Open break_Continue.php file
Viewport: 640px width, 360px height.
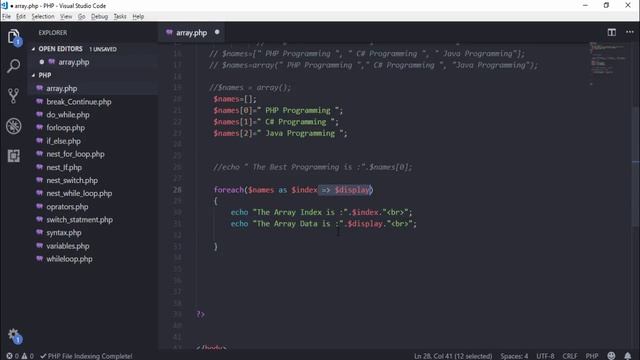[79, 102]
